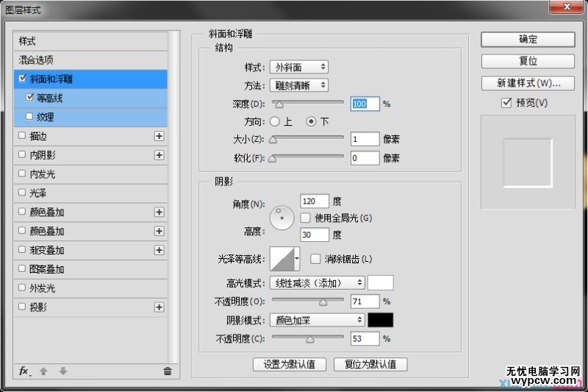Select direction 上 radio button

pyautogui.click(x=274, y=121)
